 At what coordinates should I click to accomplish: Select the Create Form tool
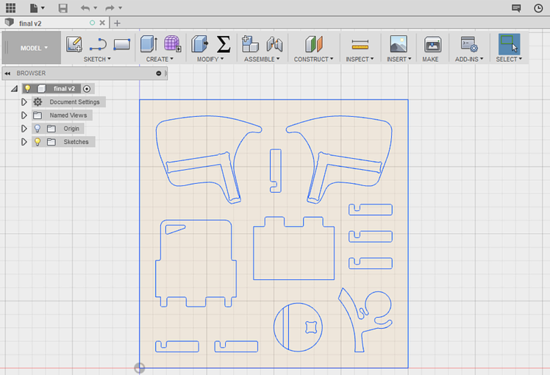(173, 44)
